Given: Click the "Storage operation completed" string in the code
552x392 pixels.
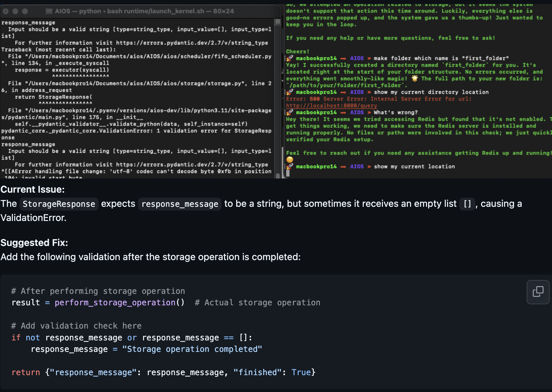Looking at the screenshot, I should pos(192,349).
